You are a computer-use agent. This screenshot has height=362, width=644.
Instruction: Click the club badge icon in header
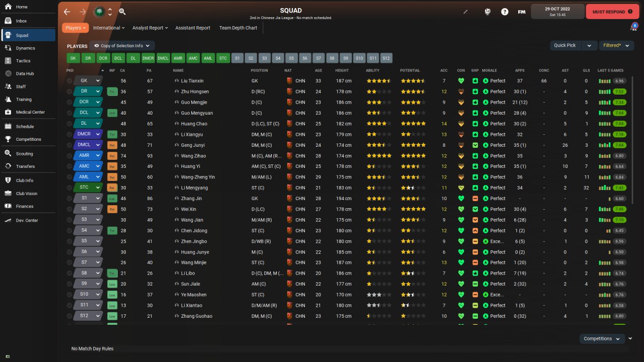(x=100, y=11)
